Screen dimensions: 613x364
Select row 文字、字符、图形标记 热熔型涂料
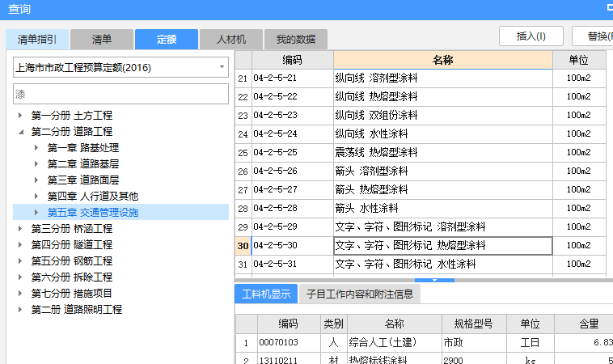pos(443,246)
